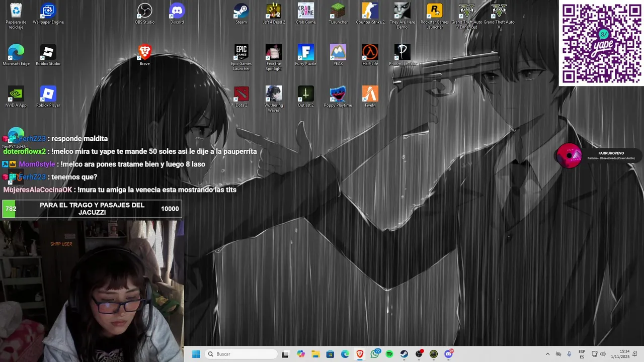Image resolution: width=644 pixels, height=362 pixels.
Task: Click the PEAK game desktop icon
Action: click(338, 55)
